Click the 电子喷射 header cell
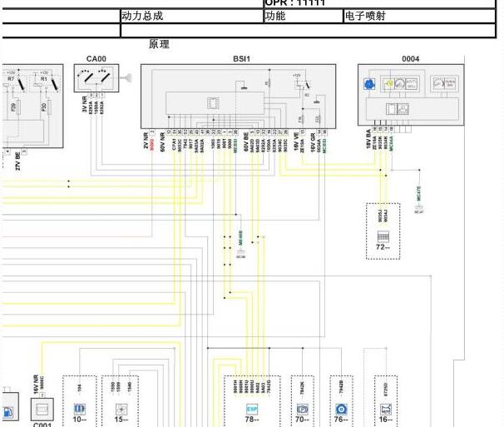 pyautogui.click(x=419, y=16)
